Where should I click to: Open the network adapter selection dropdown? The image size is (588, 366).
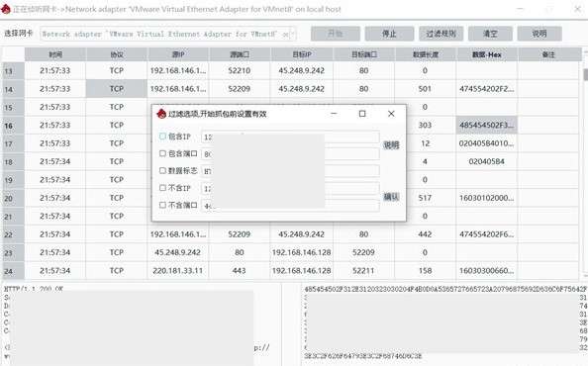pyautogui.click(x=168, y=34)
